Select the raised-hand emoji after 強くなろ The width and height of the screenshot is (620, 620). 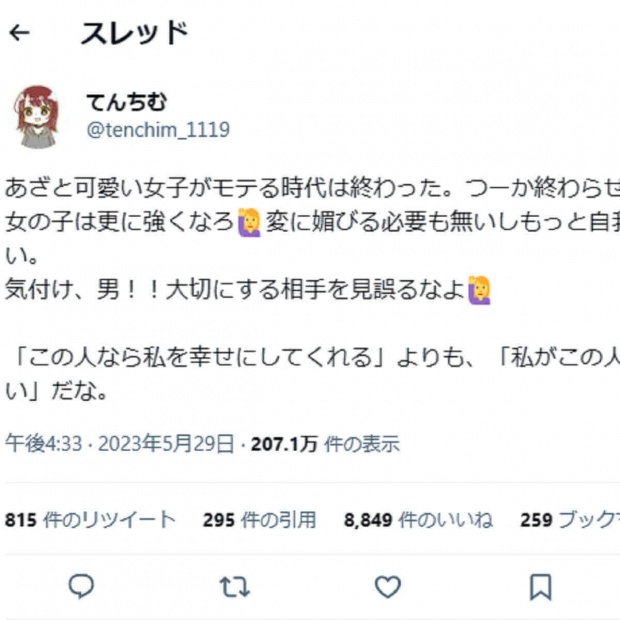(x=249, y=223)
